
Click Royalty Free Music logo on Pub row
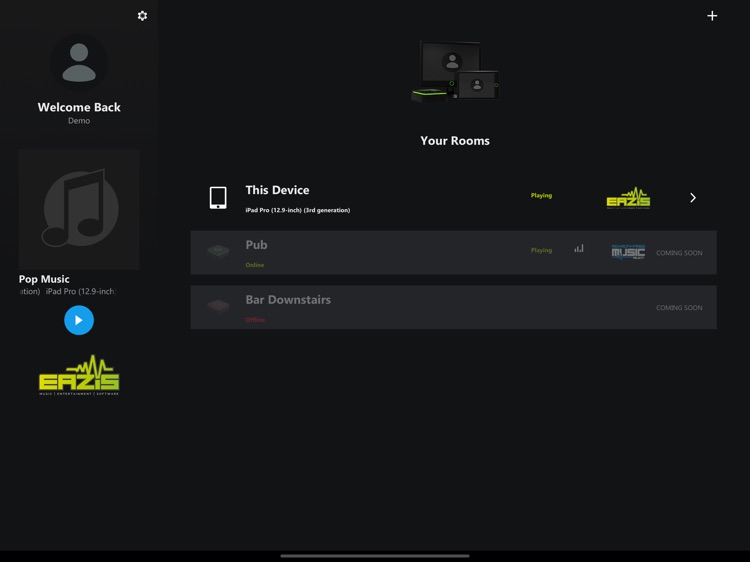tap(629, 252)
